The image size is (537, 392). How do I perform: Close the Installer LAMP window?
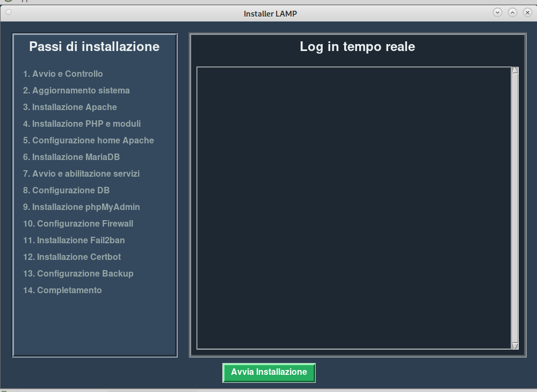tap(527, 12)
